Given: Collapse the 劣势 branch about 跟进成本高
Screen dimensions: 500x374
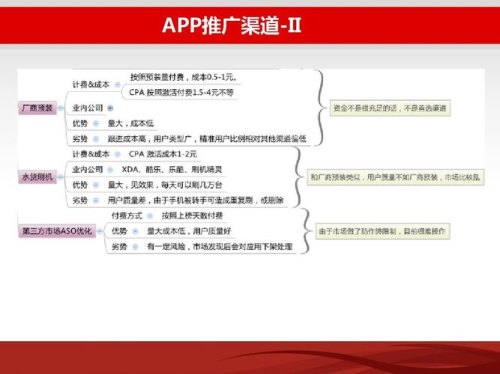Looking at the screenshot, I should (x=96, y=139).
